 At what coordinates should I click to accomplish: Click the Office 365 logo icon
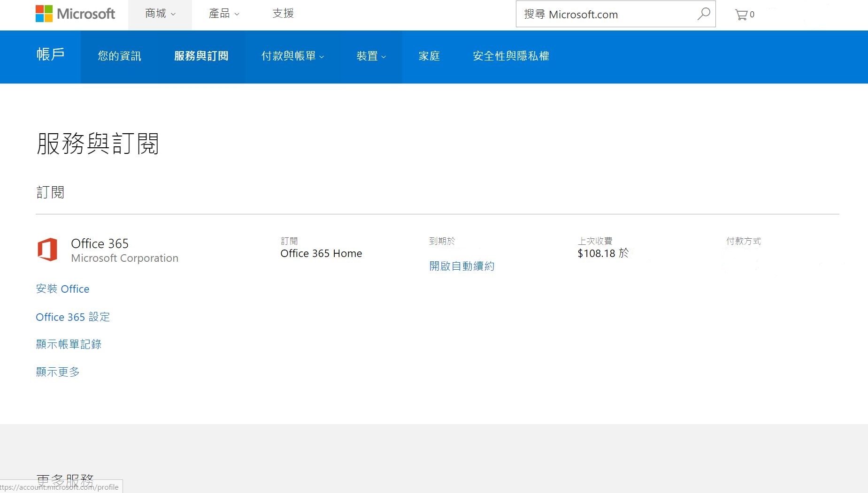click(47, 249)
